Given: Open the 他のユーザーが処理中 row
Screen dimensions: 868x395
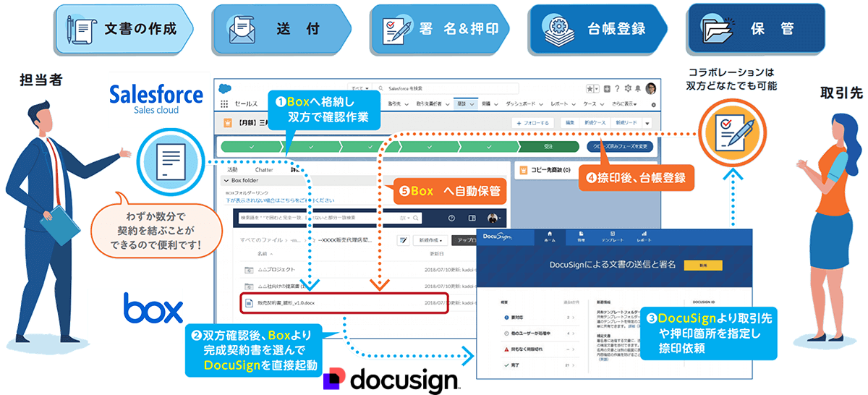Looking at the screenshot, I should click(x=540, y=334).
